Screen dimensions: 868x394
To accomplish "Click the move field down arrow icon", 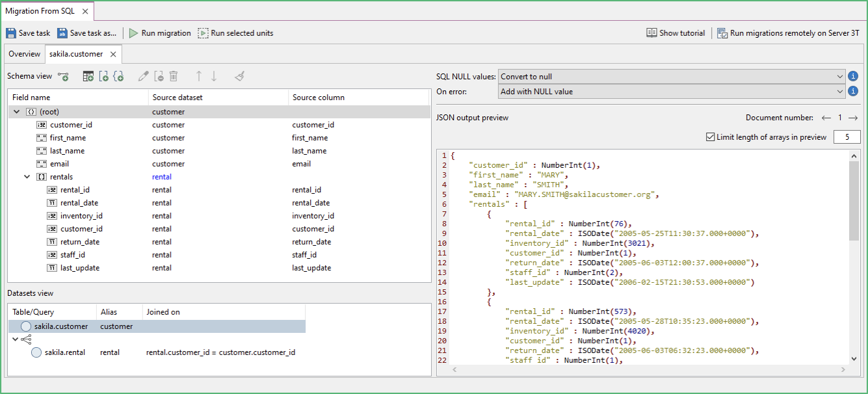I will coord(214,76).
